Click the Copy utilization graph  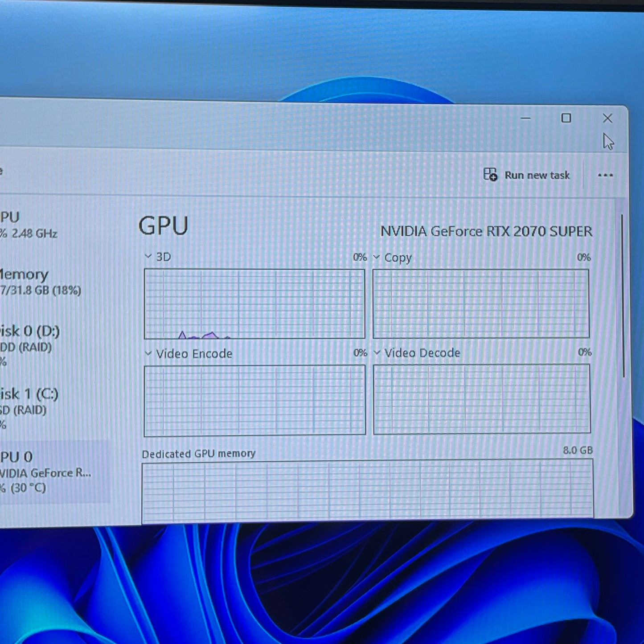481,304
